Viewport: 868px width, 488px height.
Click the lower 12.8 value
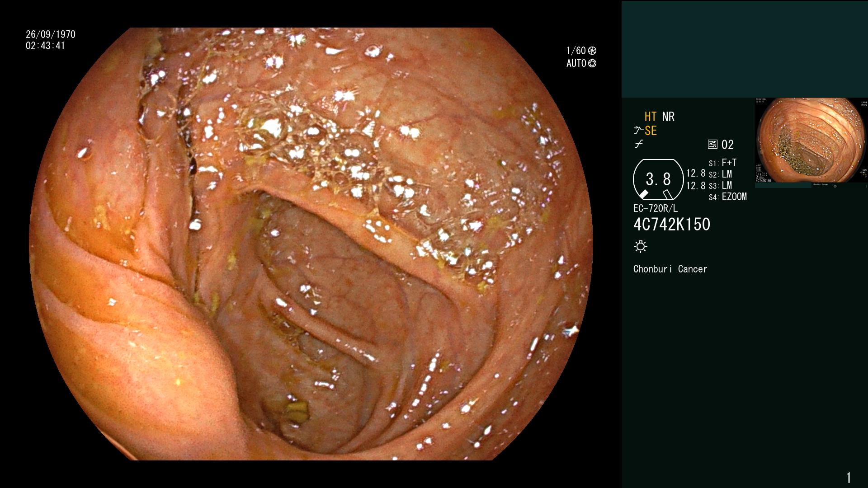[696, 185]
